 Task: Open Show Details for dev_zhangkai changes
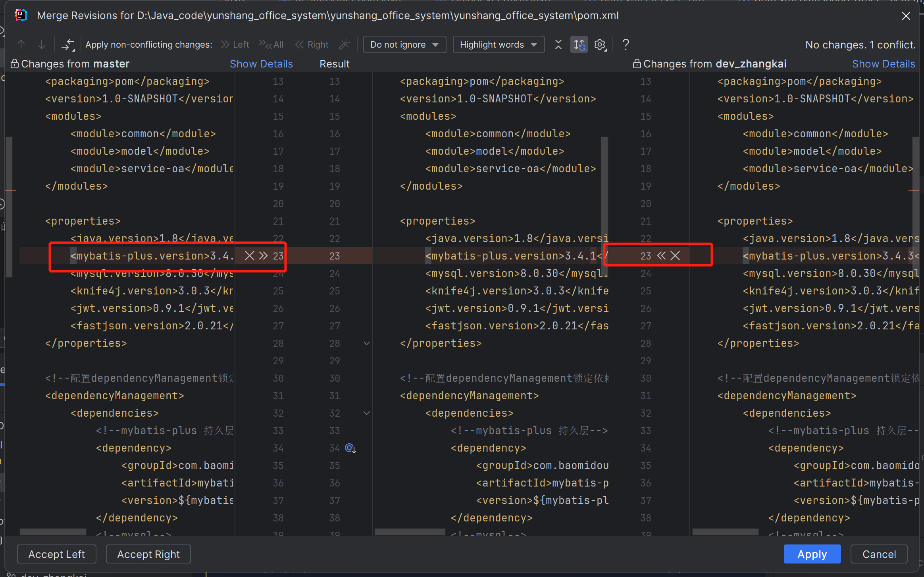(884, 64)
